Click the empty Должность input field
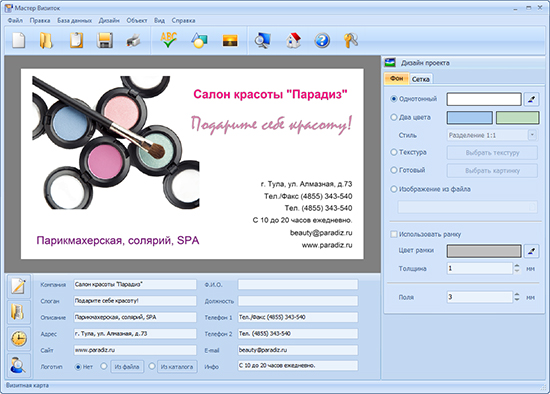The width and height of the screenshot is (550, 394). pos(298,301)
